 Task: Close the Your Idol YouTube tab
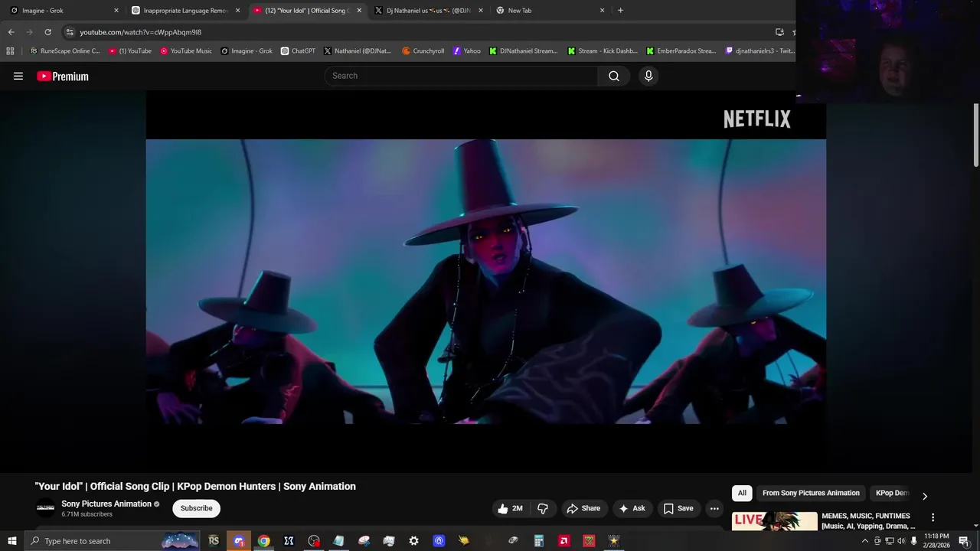pyautogui.click(x=359, y=11)
